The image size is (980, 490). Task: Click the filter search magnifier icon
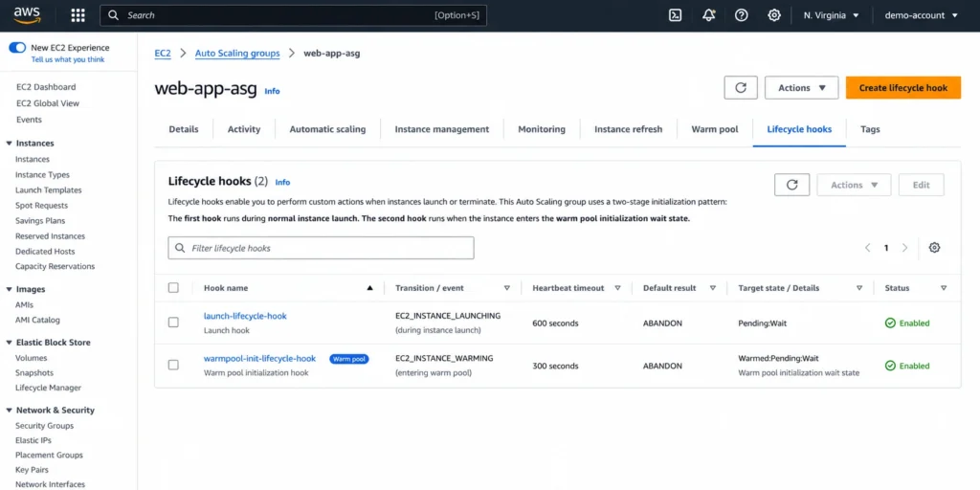coord(180,248)
